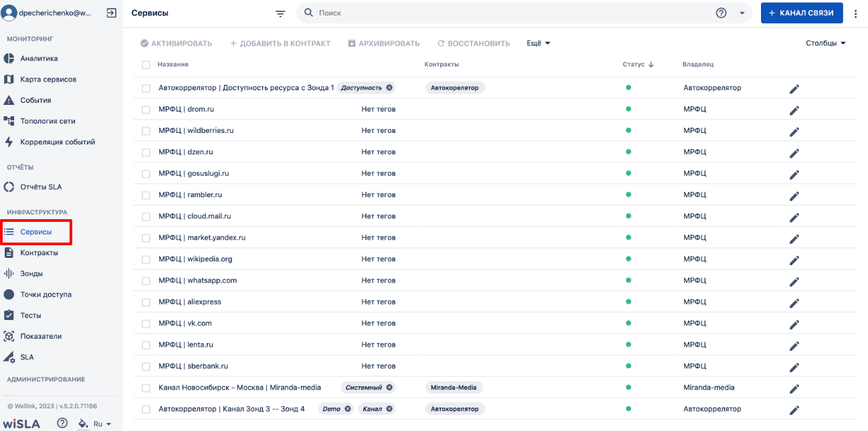The image size is (868, 431).
Task: Expand the Ещё dropdown
Action: click(x=538, y=43)
